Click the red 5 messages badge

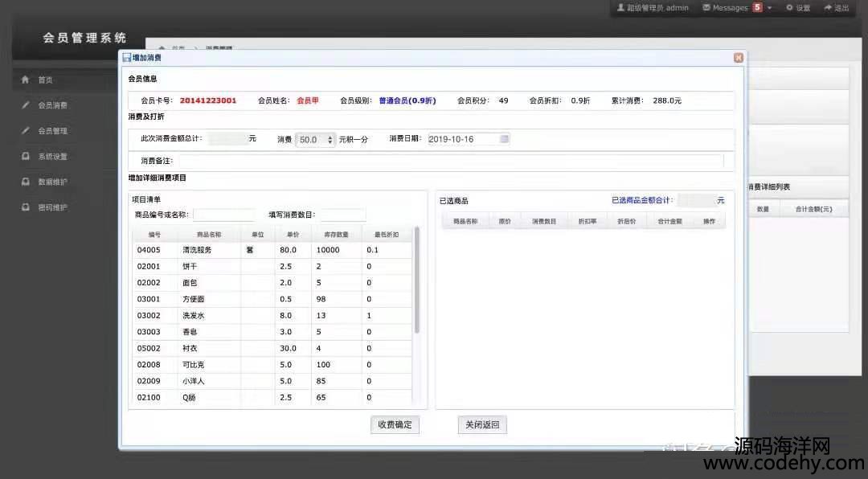tap(757, 7)
